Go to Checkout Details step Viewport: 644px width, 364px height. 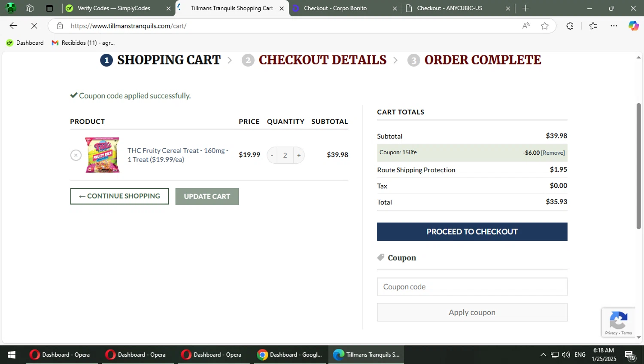pos(322,60)
